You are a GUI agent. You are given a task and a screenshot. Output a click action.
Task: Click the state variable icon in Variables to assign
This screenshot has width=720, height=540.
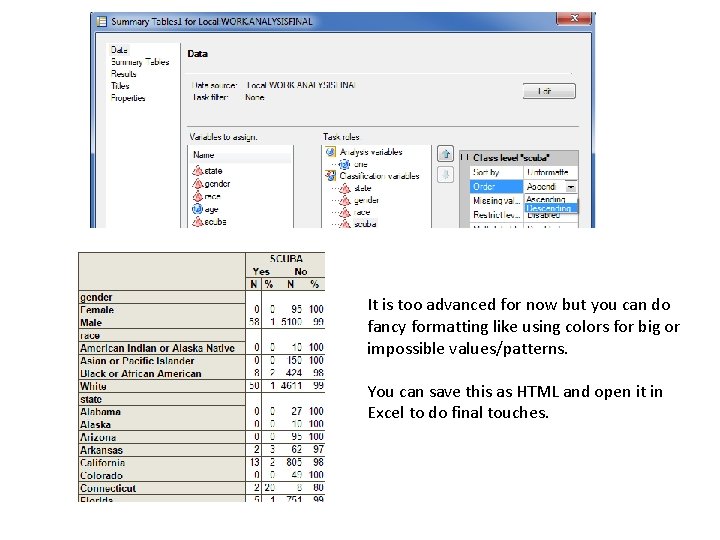pyautogui.click(x=197, y=171)
